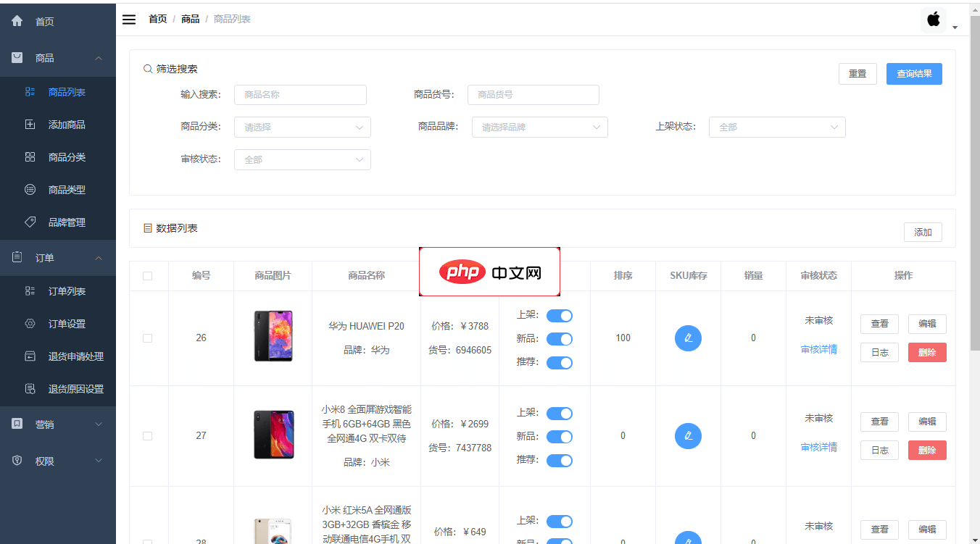Click inside the 商品名称 search input
980x544 pixels.
tap(300, 94)
